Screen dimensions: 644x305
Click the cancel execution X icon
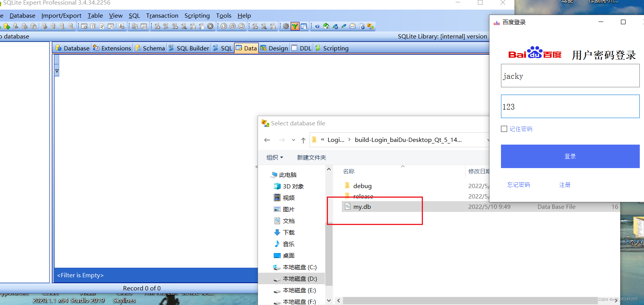[210, 26]
